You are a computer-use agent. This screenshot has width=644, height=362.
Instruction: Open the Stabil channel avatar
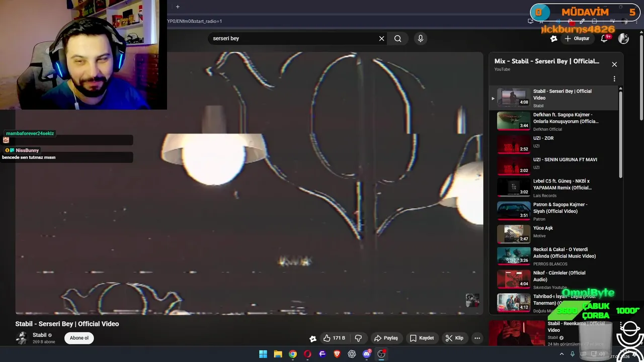click(x=22, y=338)
